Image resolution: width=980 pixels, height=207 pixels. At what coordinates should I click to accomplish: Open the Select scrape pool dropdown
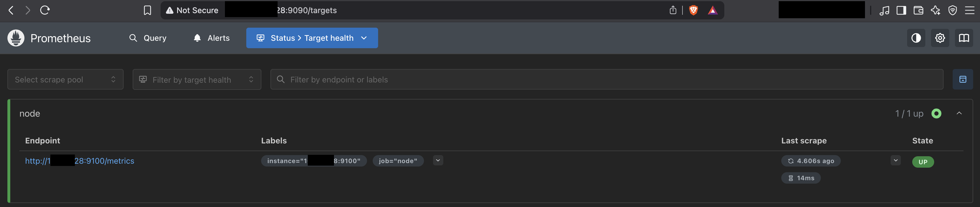65,79
